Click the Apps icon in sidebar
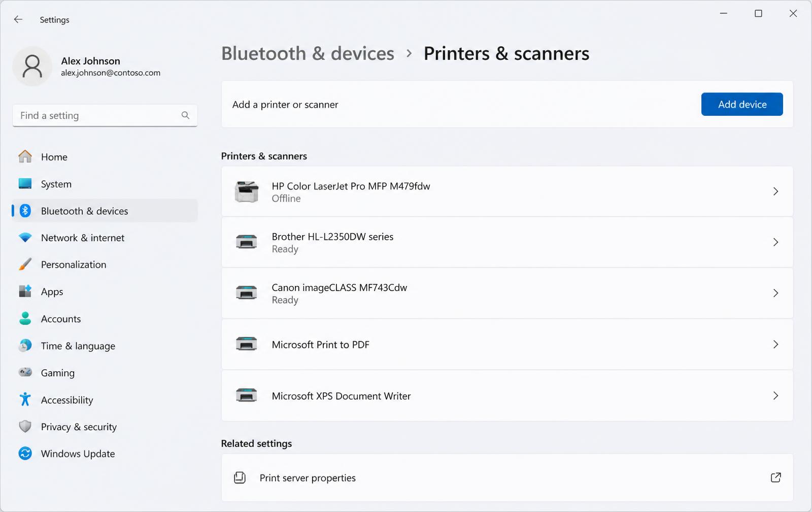This screenshot has width=812, height=512. (25, 292)
